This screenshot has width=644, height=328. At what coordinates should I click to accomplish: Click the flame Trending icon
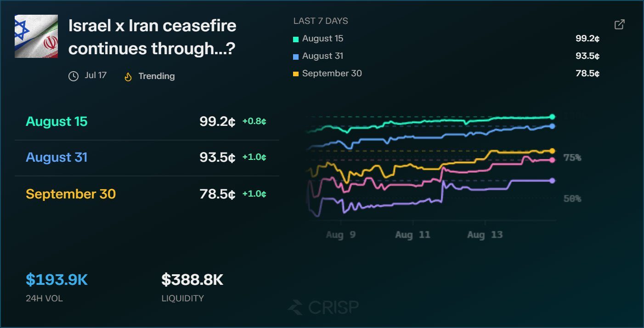coord(128,76)
